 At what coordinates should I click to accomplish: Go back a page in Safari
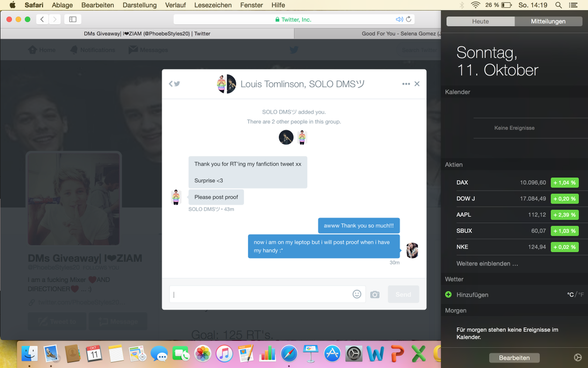coord(42,20)
